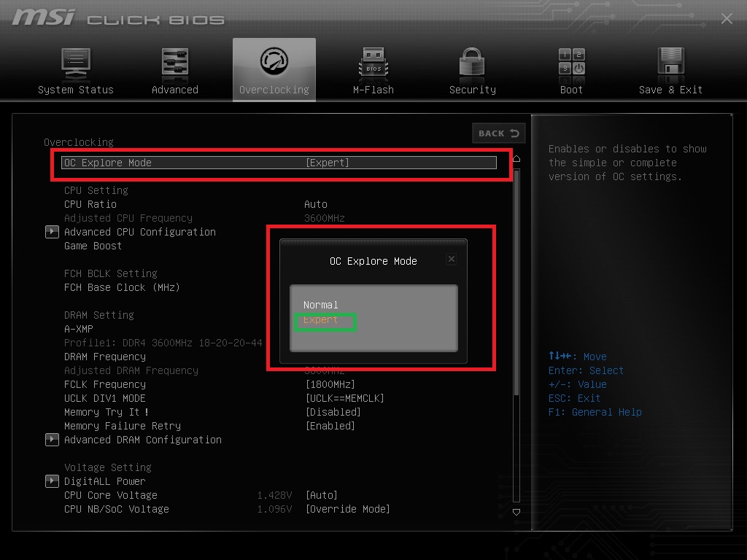The height and width of the screenshot is (560, 747).
Task: Click Profile1: DDR4 3600MHz 18-20-20-44 text
Action: (163, 343)
